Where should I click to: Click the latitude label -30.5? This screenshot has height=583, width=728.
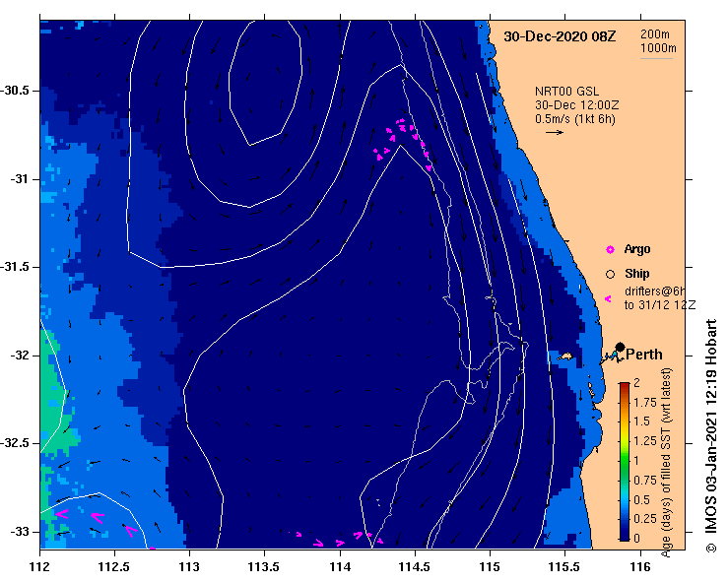pyautogui.click(x=15, y=91)
